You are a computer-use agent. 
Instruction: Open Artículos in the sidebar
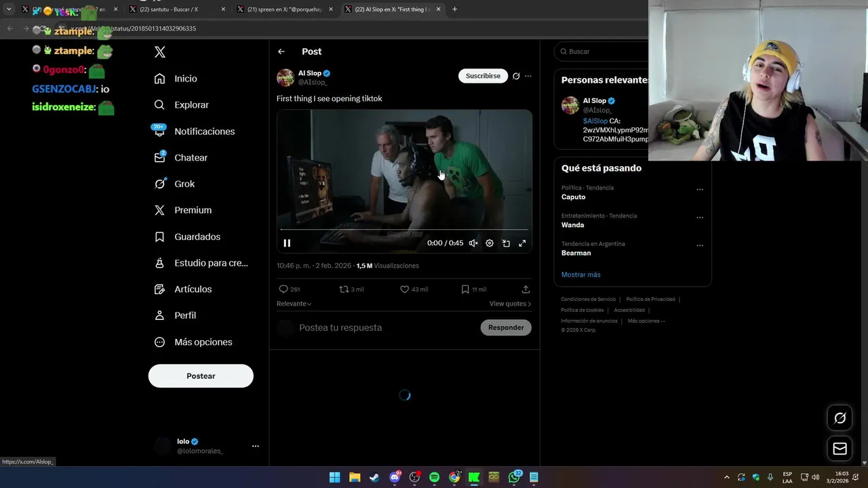[x=182, y=289]
